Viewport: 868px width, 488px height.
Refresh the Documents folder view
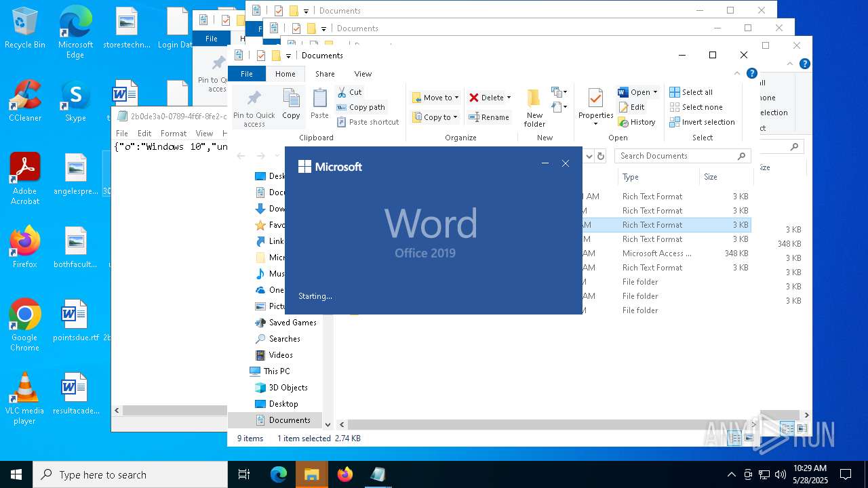600,156
